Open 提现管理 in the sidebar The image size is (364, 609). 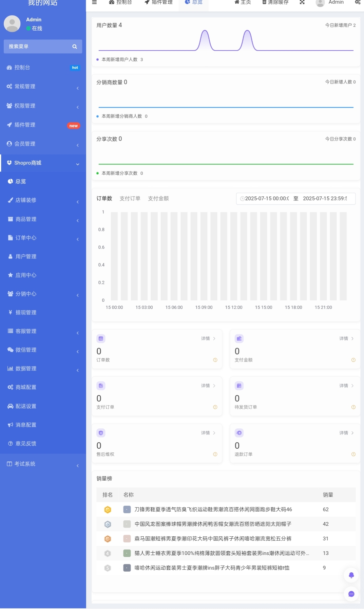(x=43, y=312)
